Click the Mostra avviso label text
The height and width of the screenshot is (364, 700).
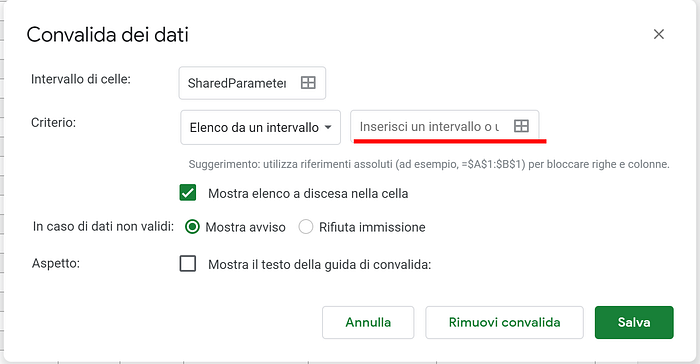[245, 227]
